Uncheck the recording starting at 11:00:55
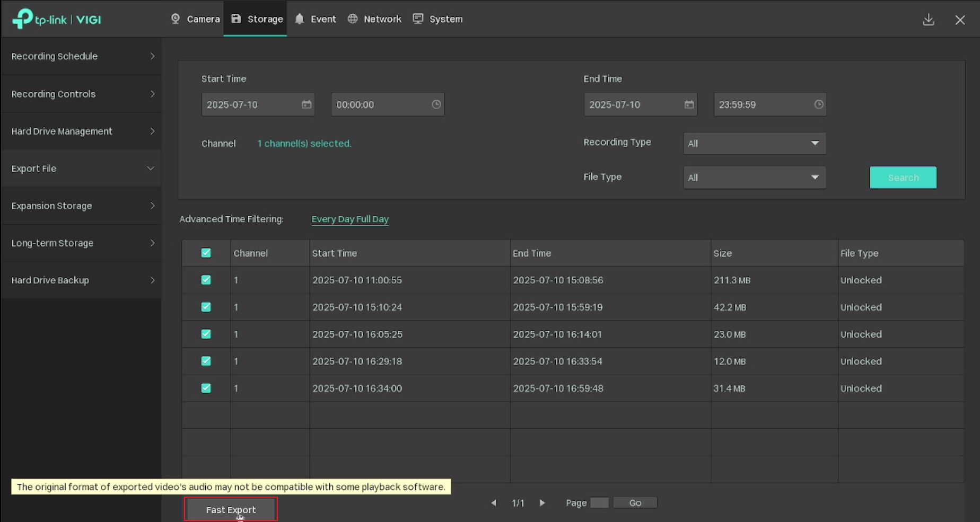 (206, 280)
